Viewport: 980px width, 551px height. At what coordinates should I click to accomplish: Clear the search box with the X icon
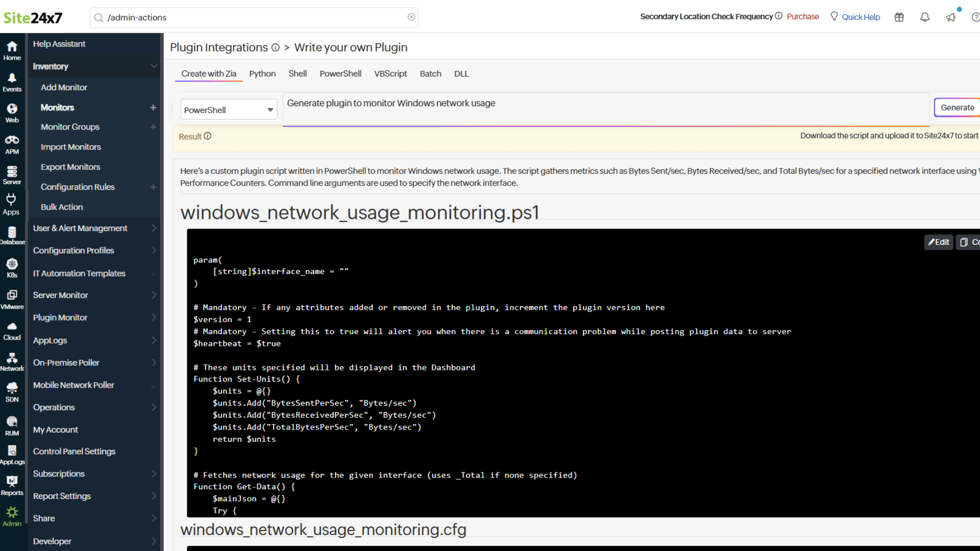tap(411, 17)
